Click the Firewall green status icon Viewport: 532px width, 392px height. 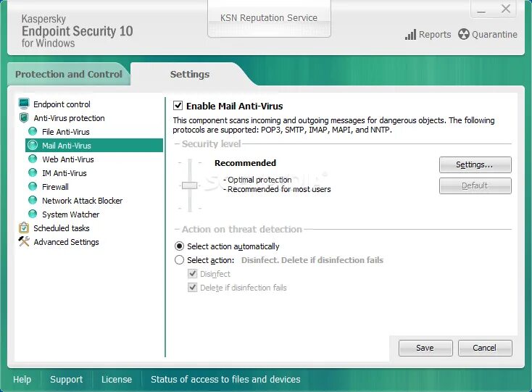click(x=33, y=186)
